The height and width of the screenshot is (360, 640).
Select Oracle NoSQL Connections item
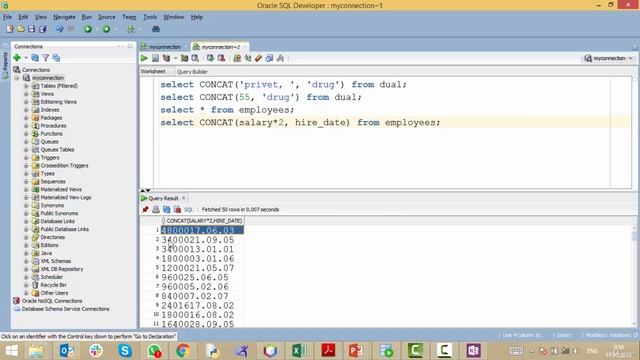click(x=52, y=301)
